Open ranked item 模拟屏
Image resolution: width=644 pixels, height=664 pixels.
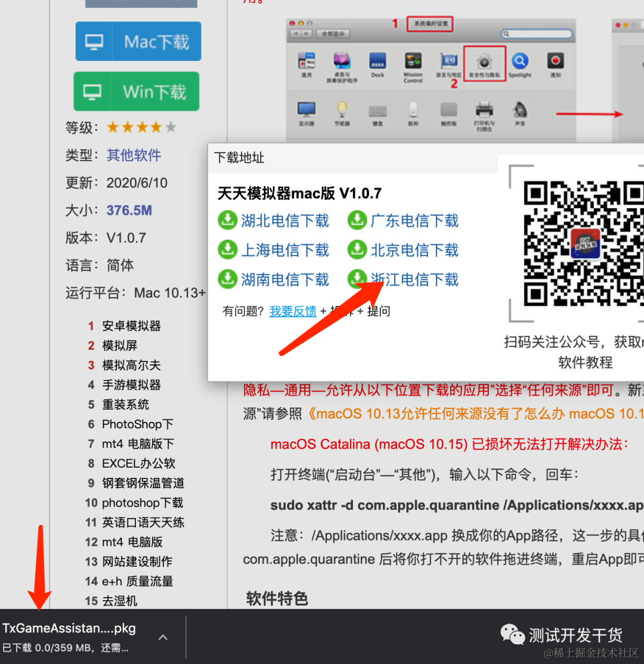coord(119,345)
